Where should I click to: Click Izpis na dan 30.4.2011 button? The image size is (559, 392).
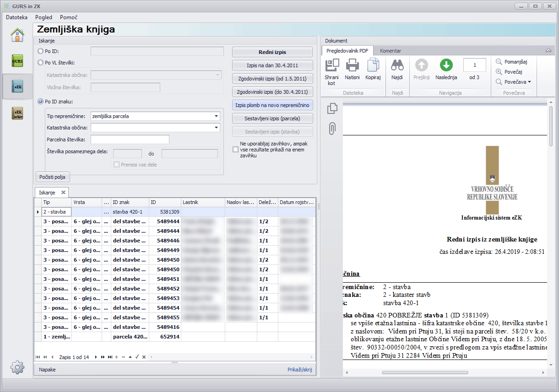tap(272, 65)
